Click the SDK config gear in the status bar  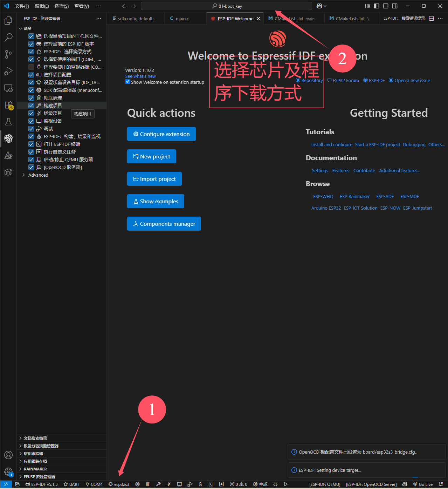137,484
